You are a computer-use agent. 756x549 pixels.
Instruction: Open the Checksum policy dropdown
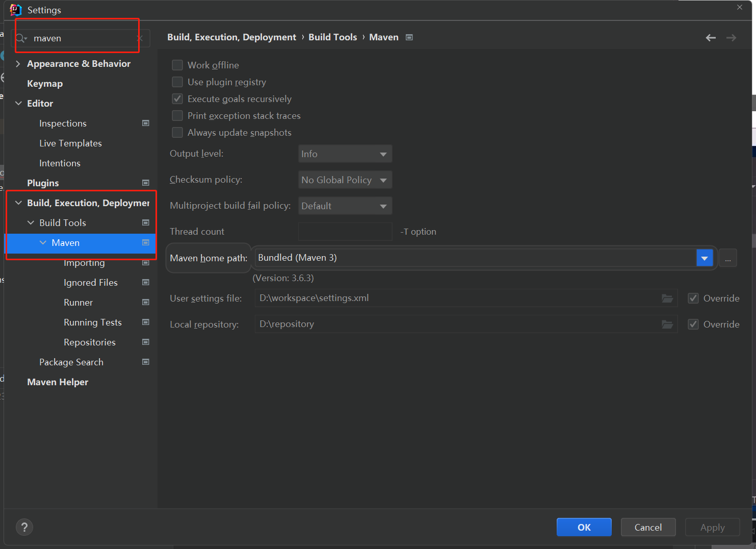[x=345, y=180]
